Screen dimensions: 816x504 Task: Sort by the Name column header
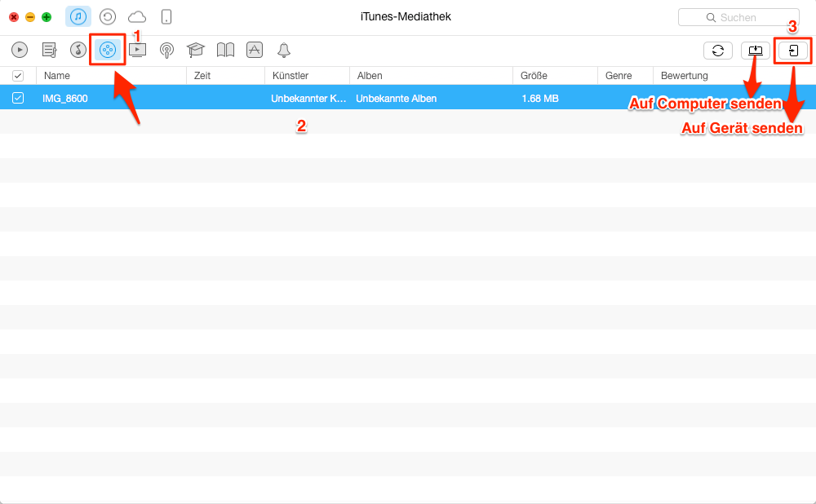point(111,76)
